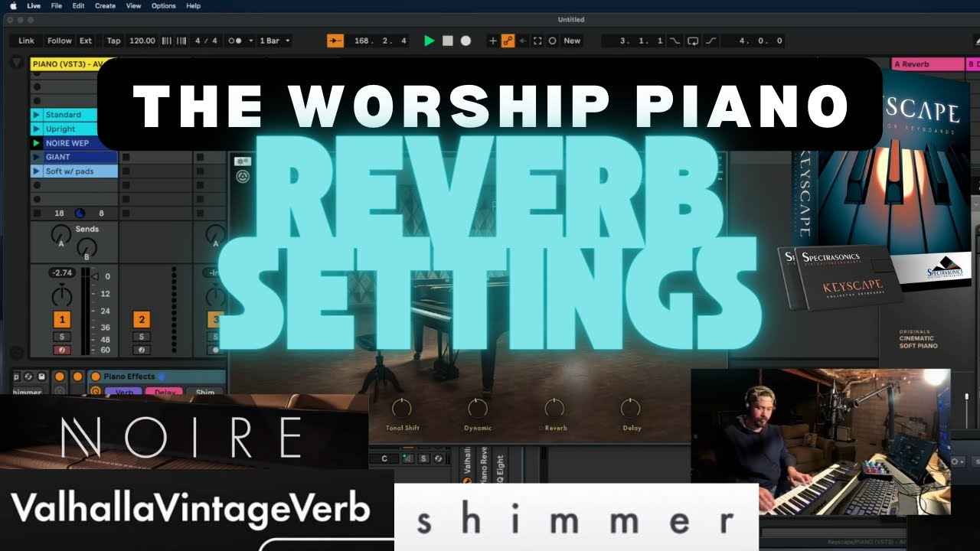Click the Arrangement Record circle button
Screen dimensions: 980x551
(465, 41)
